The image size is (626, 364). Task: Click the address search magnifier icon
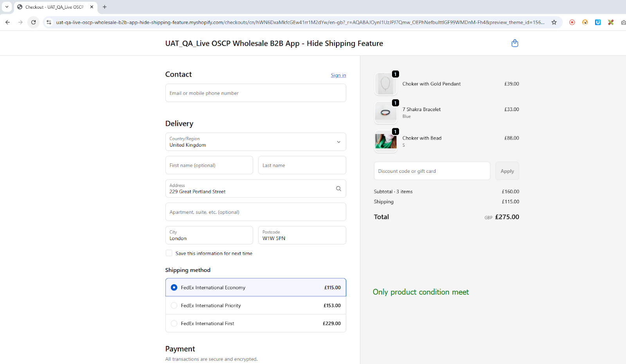click(338, 188)
